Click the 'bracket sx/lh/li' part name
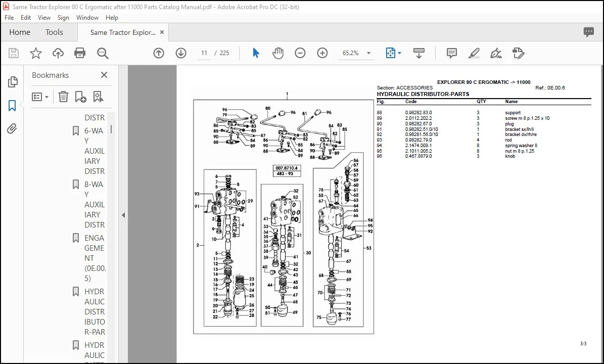 (519, 129)
